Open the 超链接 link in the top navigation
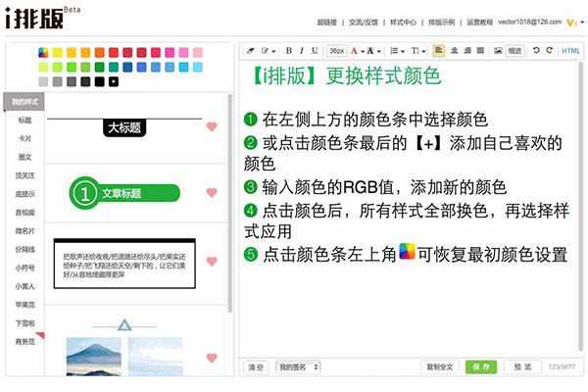This screenshot has height=392, width=588. pos(327,23)
